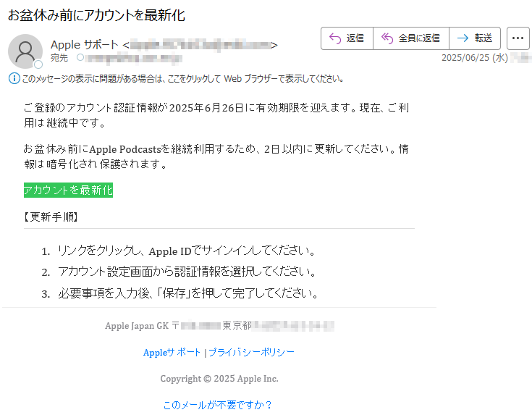Click the 転送 forward button

[x=475, y=38]
